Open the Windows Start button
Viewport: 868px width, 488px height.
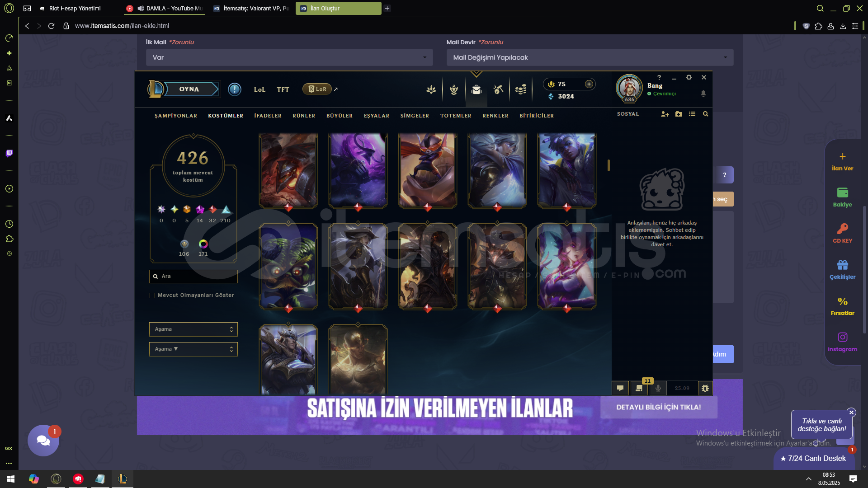[x=11, y=479]
